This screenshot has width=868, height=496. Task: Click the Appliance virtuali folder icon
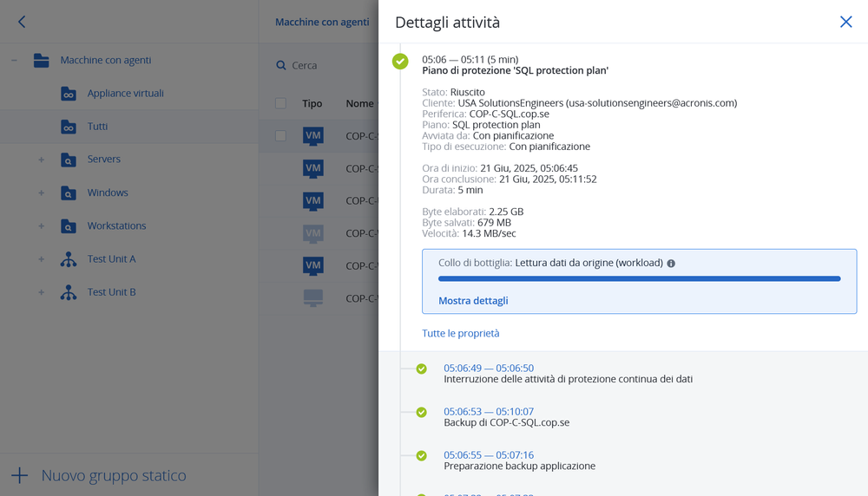(x=69, y=94)
